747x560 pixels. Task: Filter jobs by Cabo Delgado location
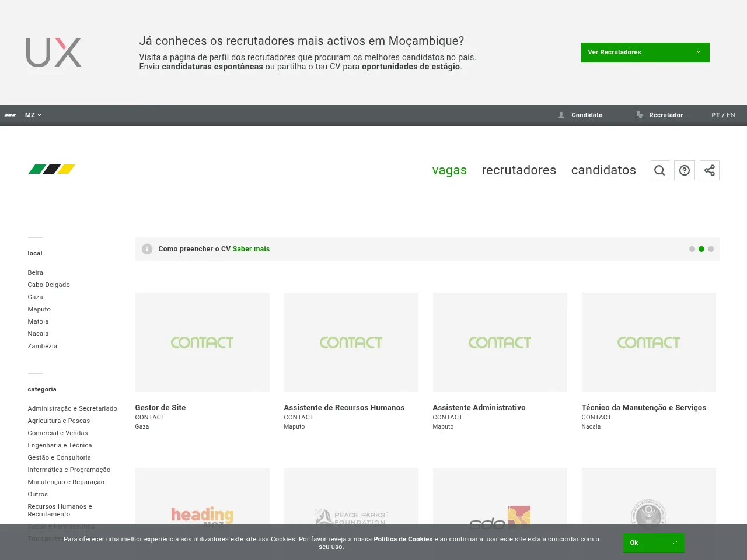[48, 285]
